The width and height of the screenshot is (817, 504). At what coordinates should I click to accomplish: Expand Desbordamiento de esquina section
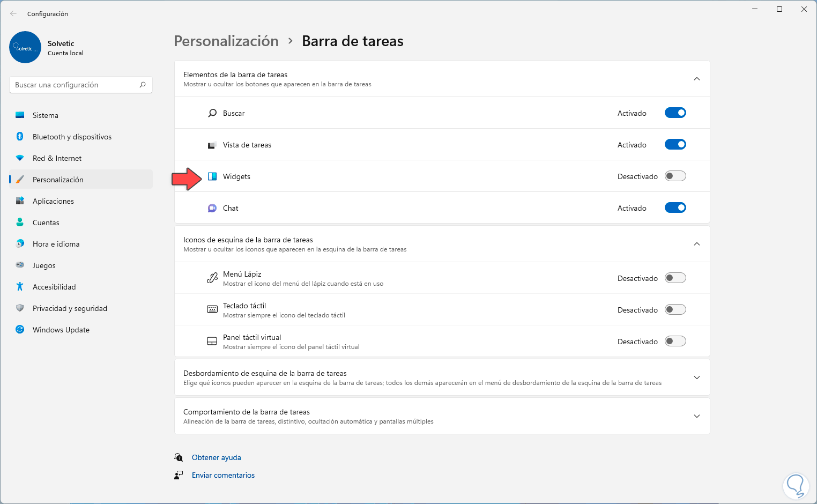click(x=696, y=377)
